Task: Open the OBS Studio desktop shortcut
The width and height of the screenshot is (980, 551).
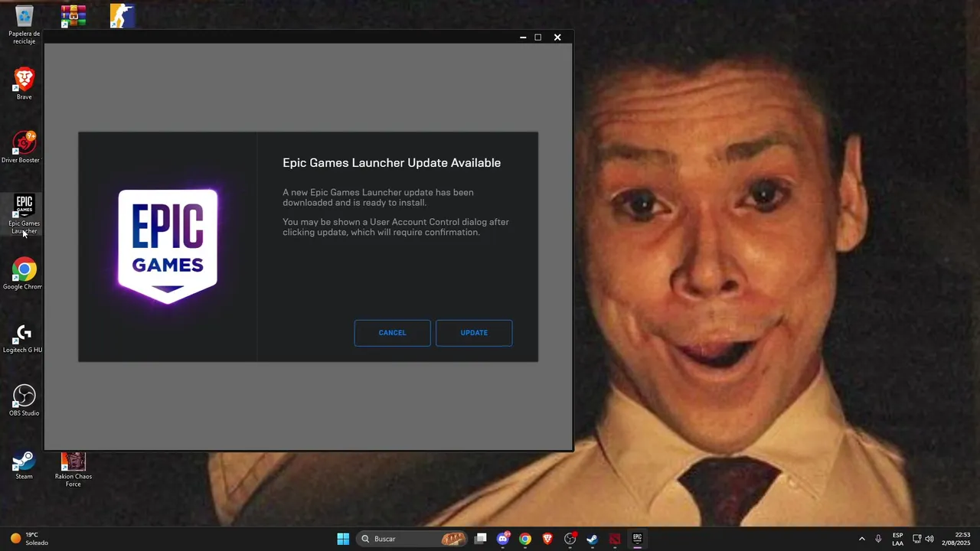Action: click(24, 401)
